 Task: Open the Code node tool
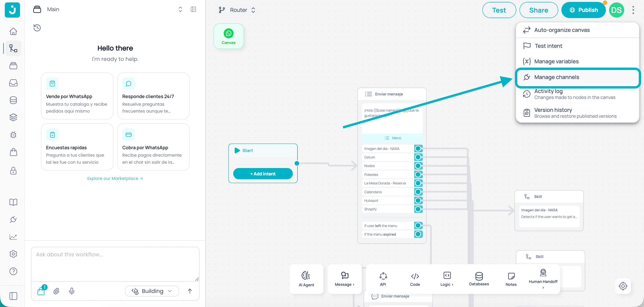coord(414,278)
